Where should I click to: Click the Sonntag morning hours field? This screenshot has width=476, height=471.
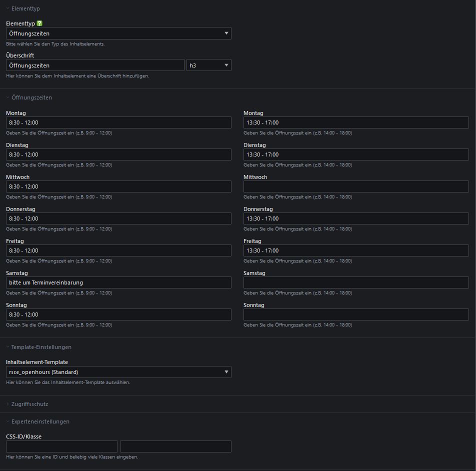118,314
